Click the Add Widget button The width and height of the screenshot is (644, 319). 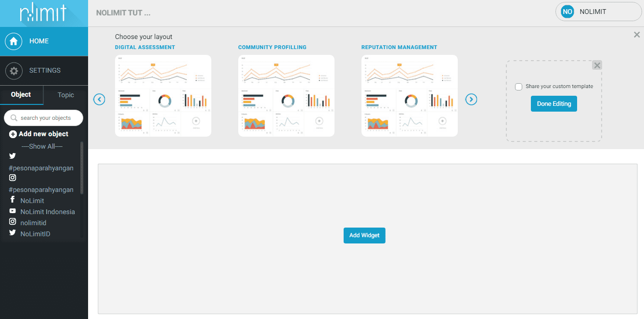364,235
